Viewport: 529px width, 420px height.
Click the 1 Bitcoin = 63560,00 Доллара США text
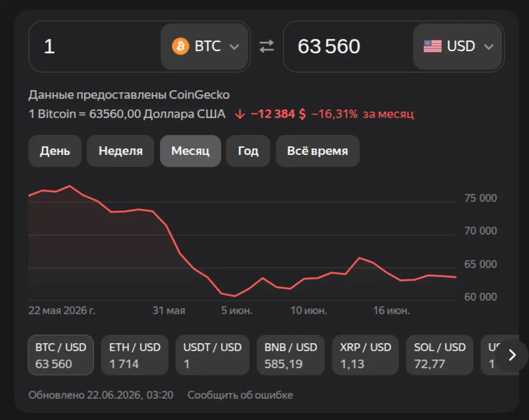[x=127, y=114]
